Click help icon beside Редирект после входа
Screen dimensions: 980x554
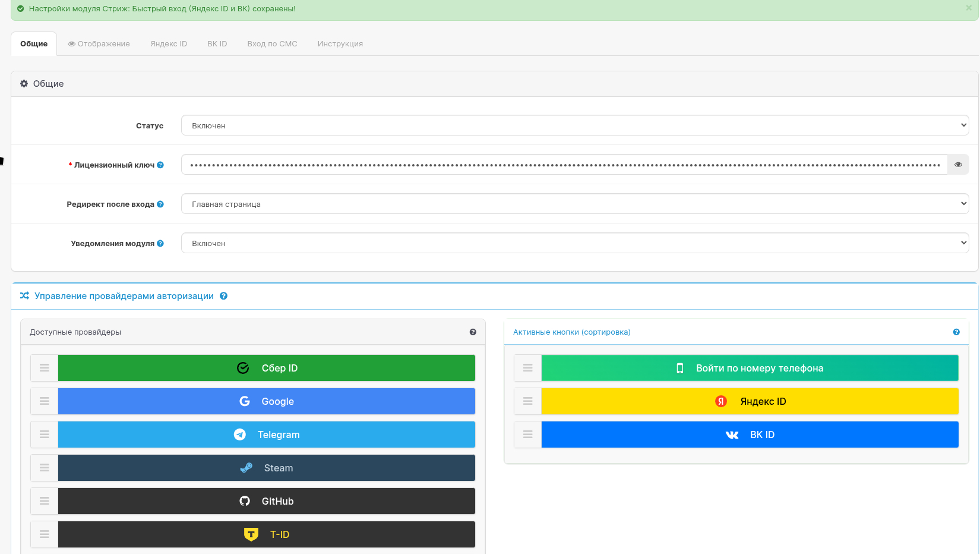[x=160, y=204]
